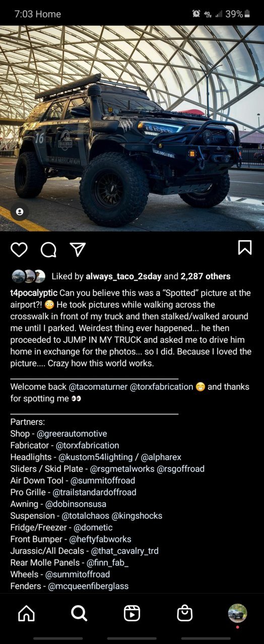
Task: Open the Shop bag tab
Action: click(185, 613)
